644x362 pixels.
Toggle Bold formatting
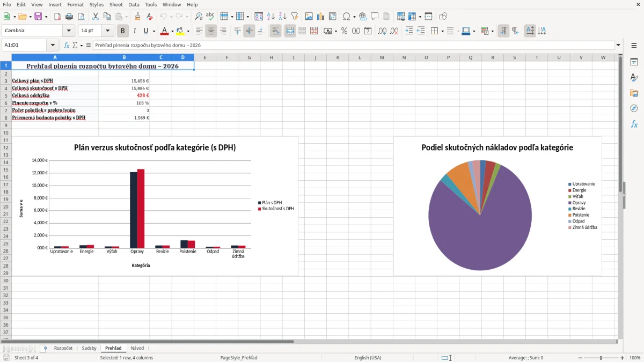point(123,31)
